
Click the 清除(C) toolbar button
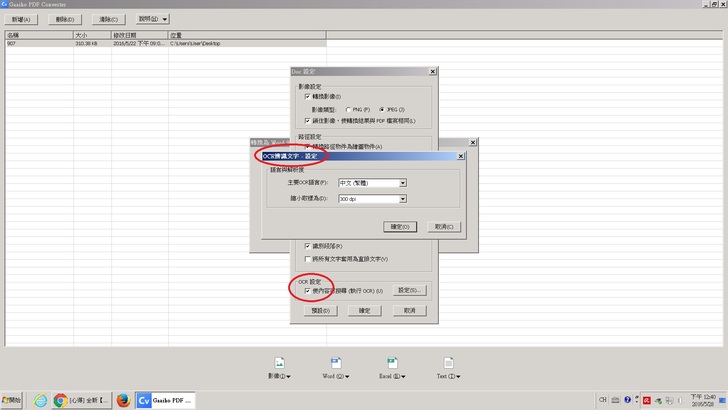pos(109,20)
